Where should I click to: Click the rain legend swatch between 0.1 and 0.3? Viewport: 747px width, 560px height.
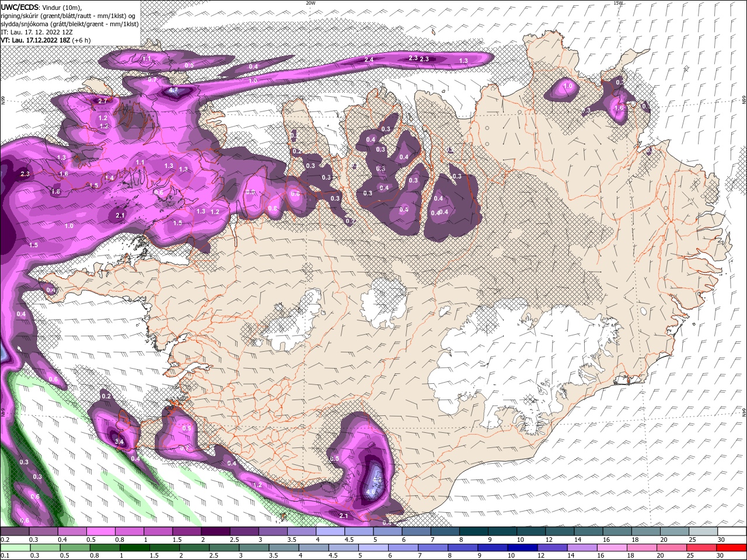tap(15, 548)
